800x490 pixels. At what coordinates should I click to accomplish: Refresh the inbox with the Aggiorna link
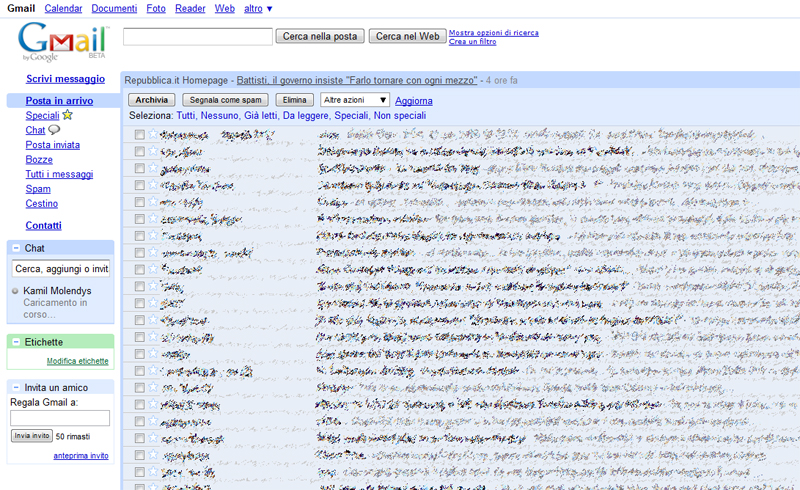point(414,101)
